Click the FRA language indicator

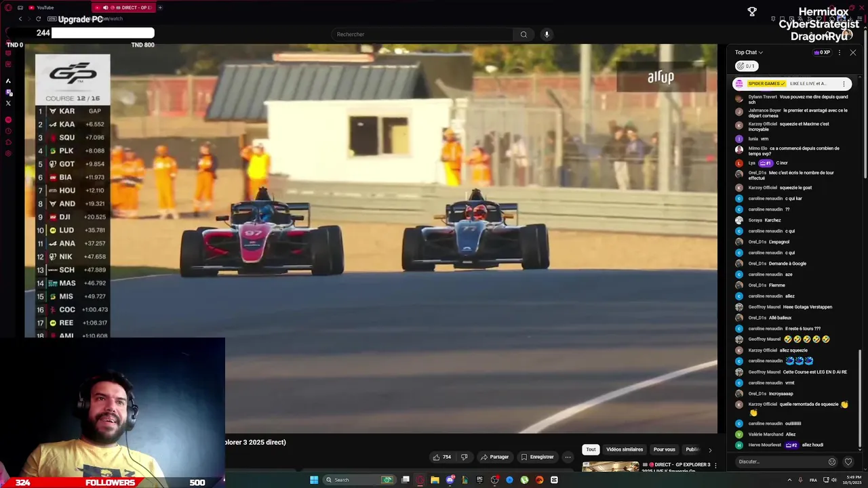tap(813, 480)
